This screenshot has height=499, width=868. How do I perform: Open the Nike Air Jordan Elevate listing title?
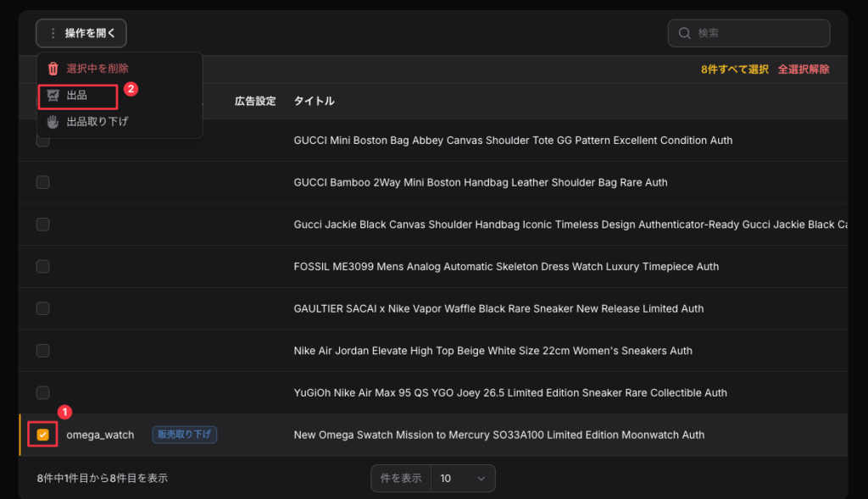click(492, 351)
